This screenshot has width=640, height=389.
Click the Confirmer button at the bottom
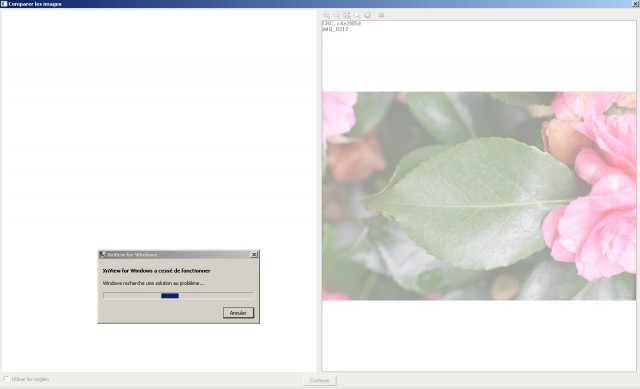pos(320,380)
